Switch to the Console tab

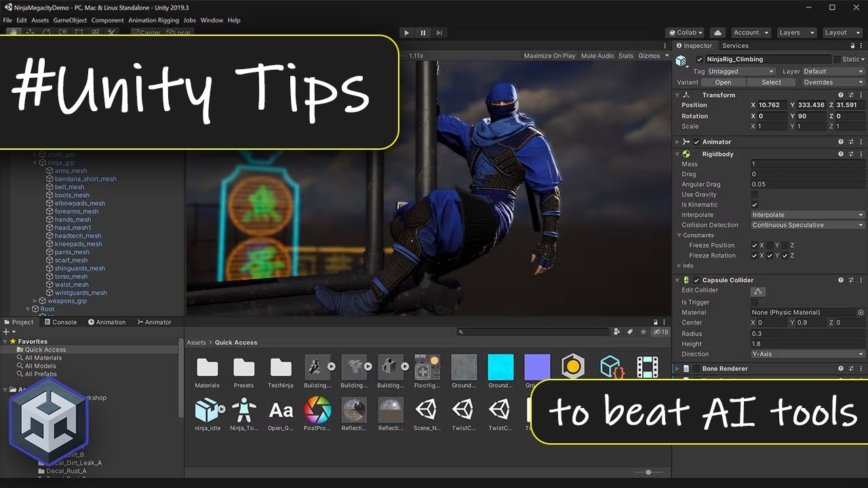pyautogui.click(x=60, y=322)
